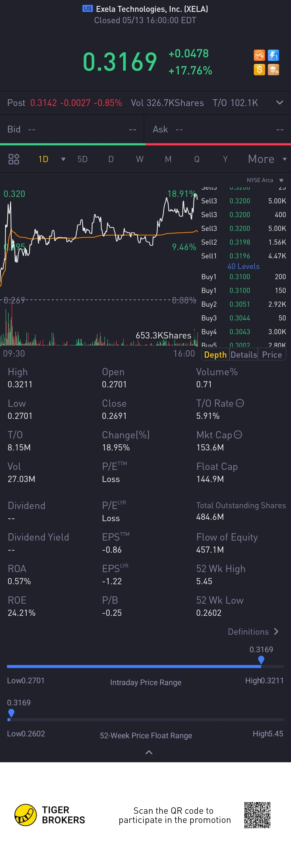Tap the Ask quote field
Image resolution: width=291 pixels, height=868 pixels.
click(x=218, y=129)
